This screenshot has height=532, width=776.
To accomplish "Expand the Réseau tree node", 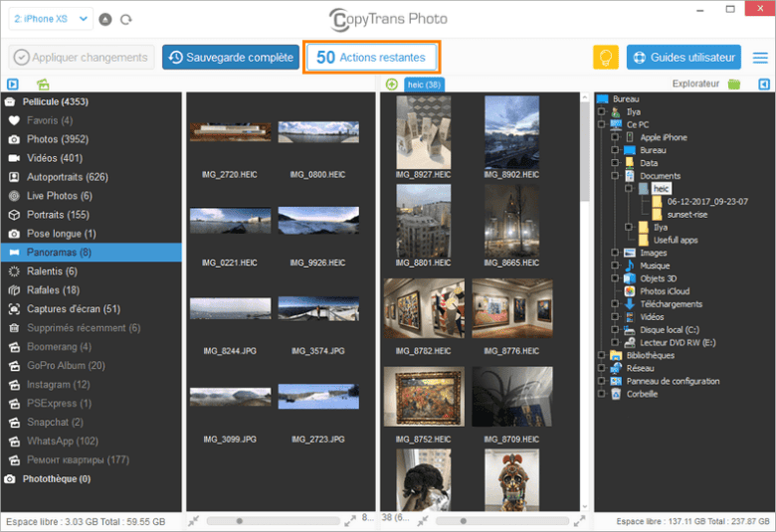I will (x=603, y=368).
